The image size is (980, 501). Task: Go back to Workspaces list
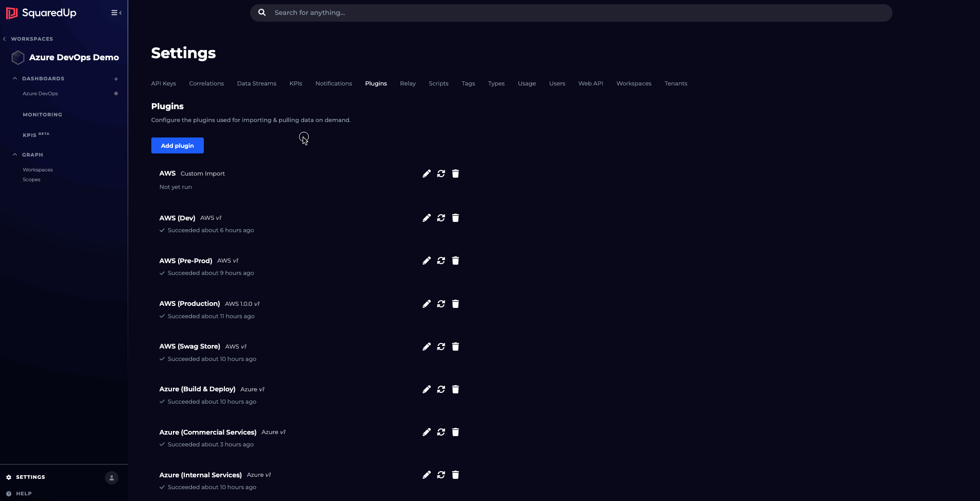click(x=28, y=39)
